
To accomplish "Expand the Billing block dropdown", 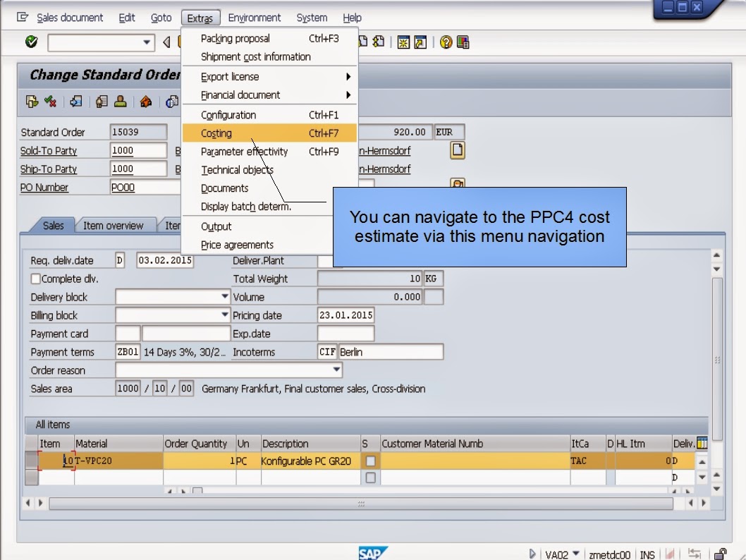I will click(224, 315).
